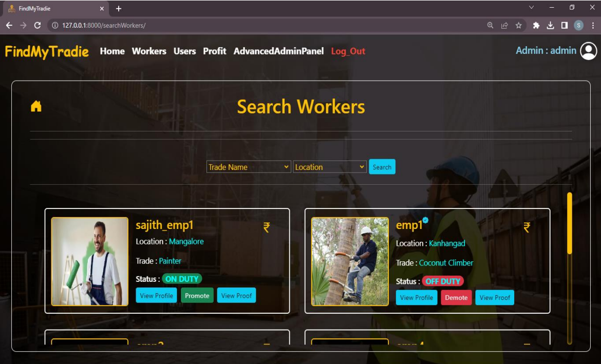Click the browser reload icon
The height and width of the screenshot is (364, 601).
click(37, 25)
